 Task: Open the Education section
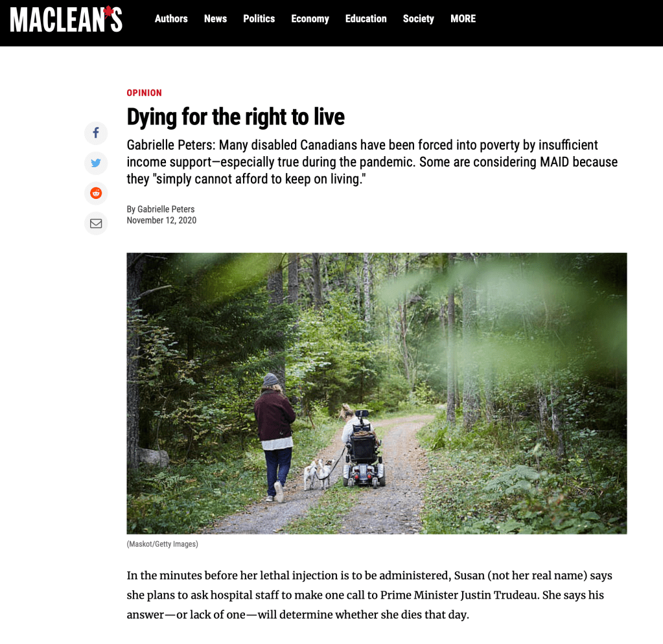point(366,19)
